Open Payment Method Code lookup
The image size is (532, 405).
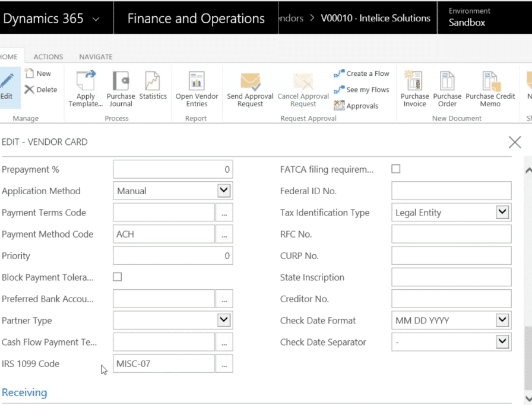(224, 234)
